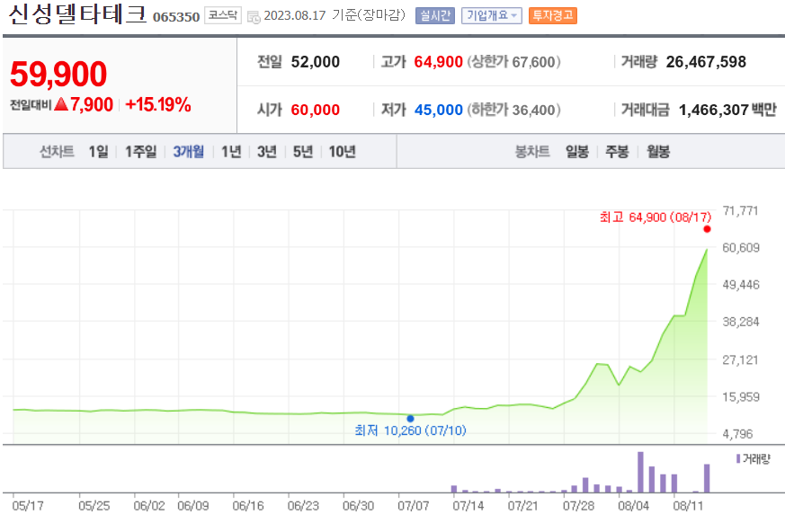Click the 최고 64,900 (08/17) label
The height and width of the screenshot is (532, 785).
coord(656,217)
